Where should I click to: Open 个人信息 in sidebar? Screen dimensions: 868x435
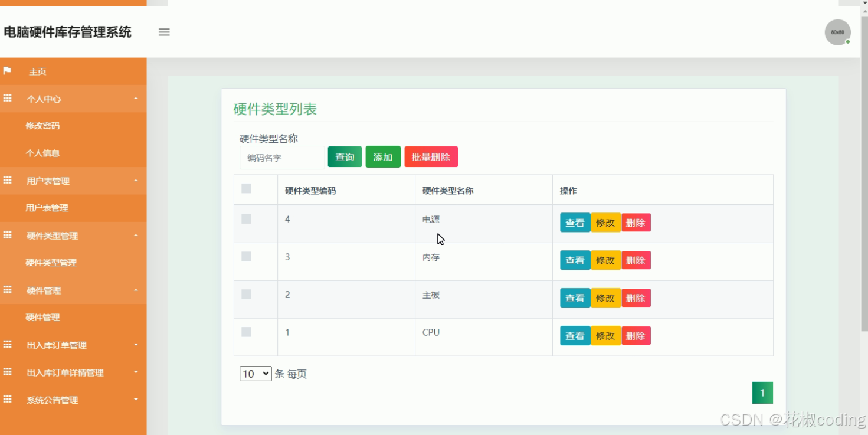(42, 153)
